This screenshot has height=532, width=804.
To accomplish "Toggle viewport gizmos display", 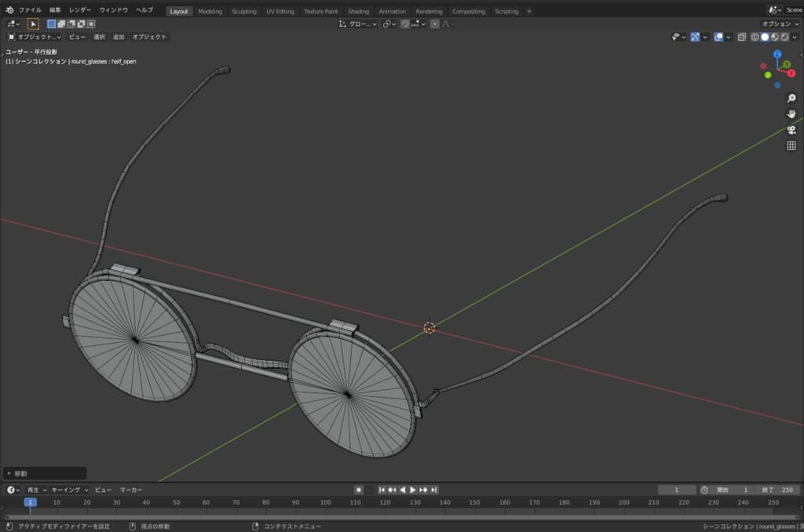I will (x=695, y=37).
